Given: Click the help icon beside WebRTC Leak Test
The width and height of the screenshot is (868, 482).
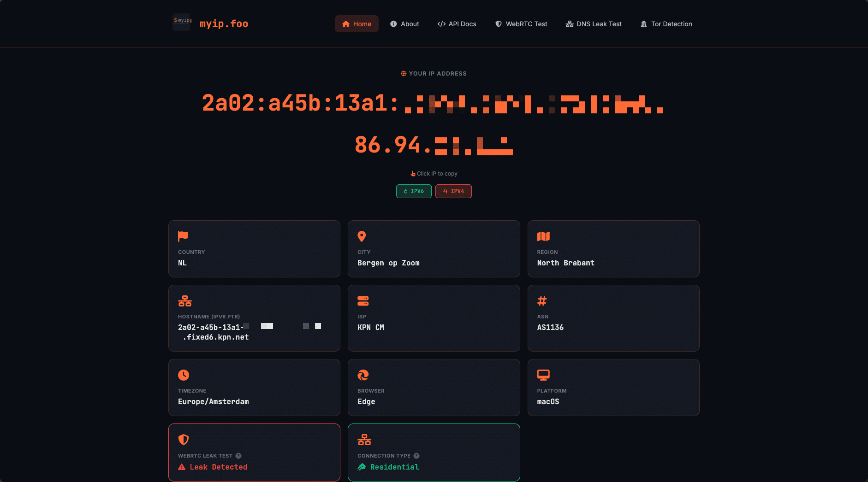Looking at the screenshot, I should (238, 456).
